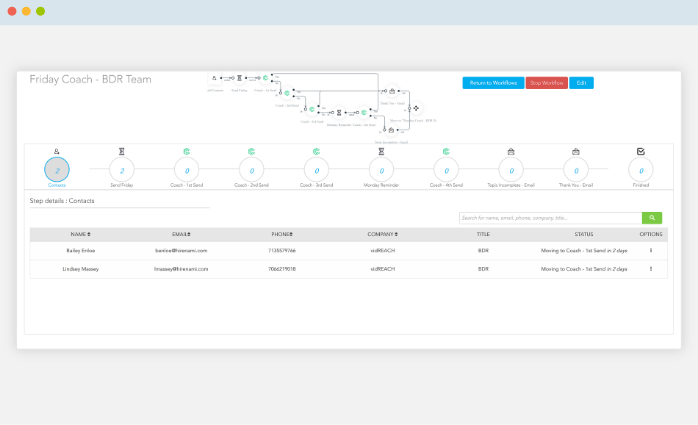Click the name Lindsey Massey

pos(81,269)
